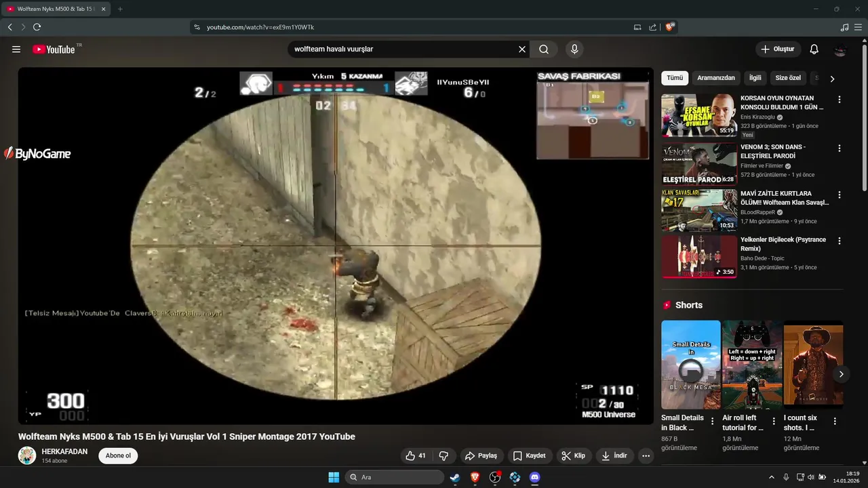Open options for VENOM 3 video
This screenshot has height=488, width=868.
point(840,148)
